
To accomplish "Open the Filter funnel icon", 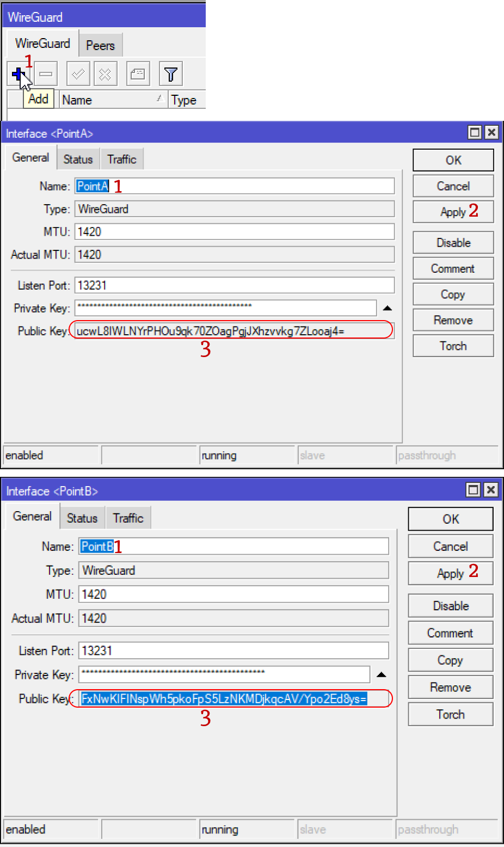I will coord(171,73).
